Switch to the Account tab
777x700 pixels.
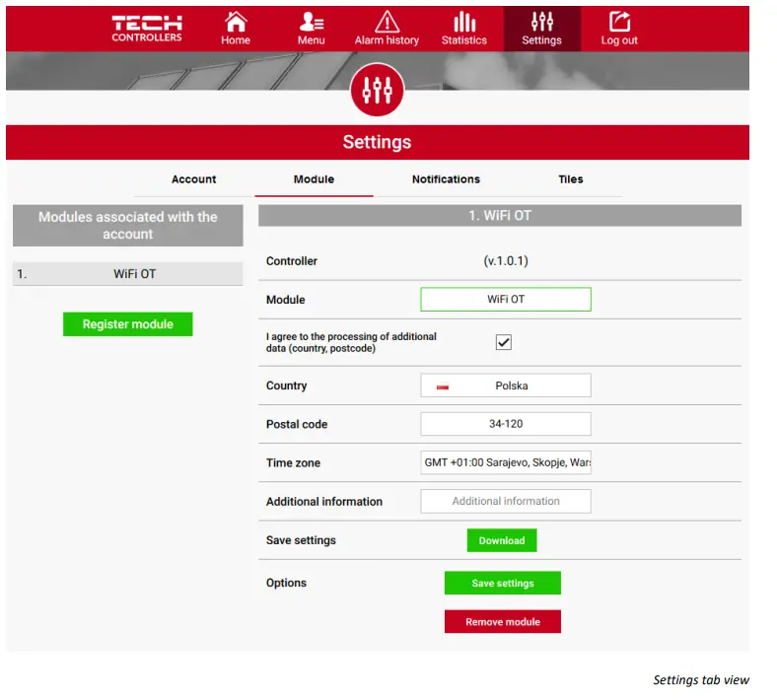coord(193,179)
